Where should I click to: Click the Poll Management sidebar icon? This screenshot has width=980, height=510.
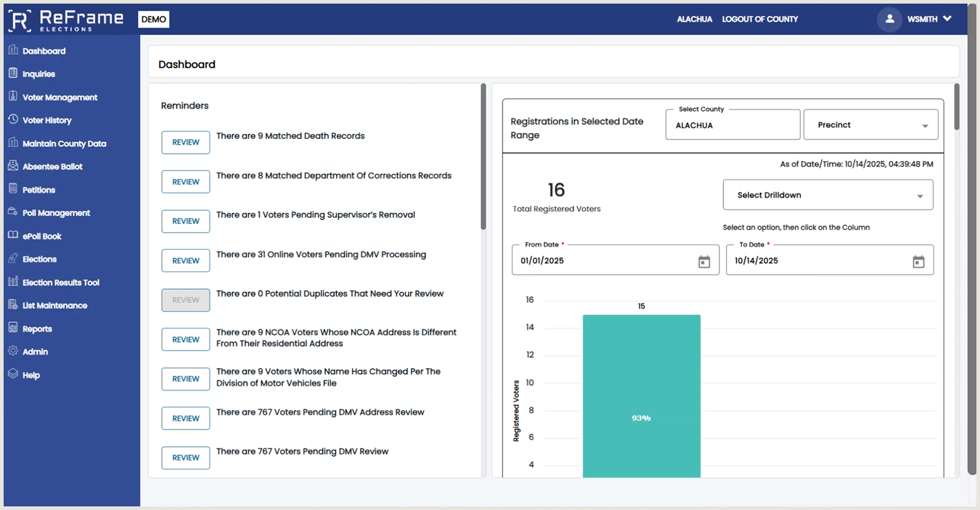[13, 212]
